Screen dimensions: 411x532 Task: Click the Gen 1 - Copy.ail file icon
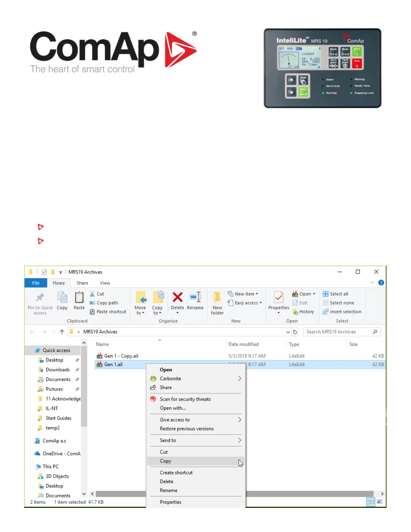99,356
